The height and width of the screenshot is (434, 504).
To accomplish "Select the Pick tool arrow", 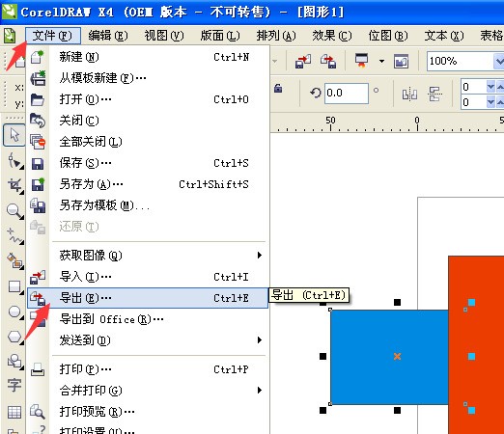I will tap(14, 135).
